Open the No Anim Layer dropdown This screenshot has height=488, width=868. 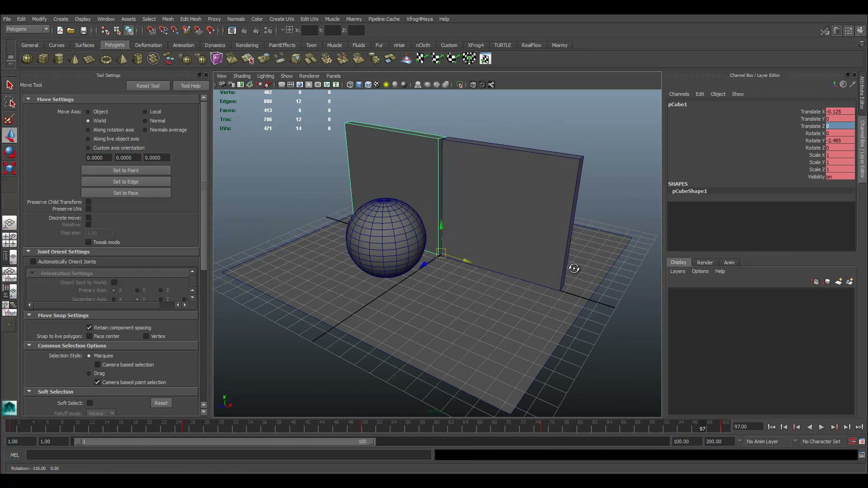click(x=767, y=441)
